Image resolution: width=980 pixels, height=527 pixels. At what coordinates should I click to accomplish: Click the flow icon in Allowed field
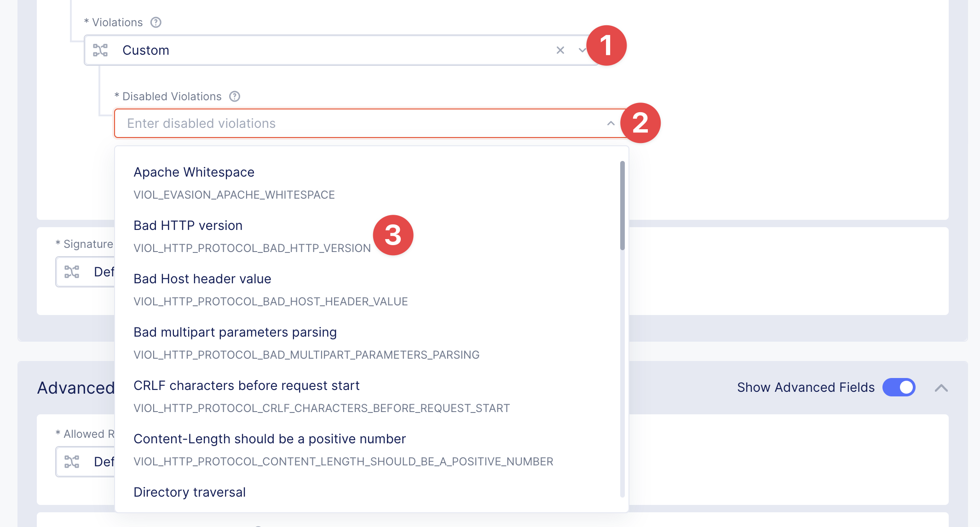(x=72, y=462)
